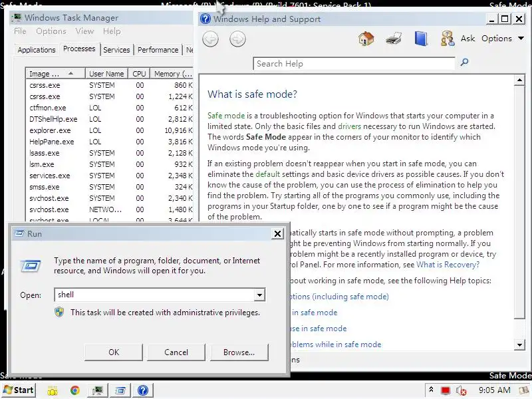Click the Ask icon with people figure

point(447,39)
